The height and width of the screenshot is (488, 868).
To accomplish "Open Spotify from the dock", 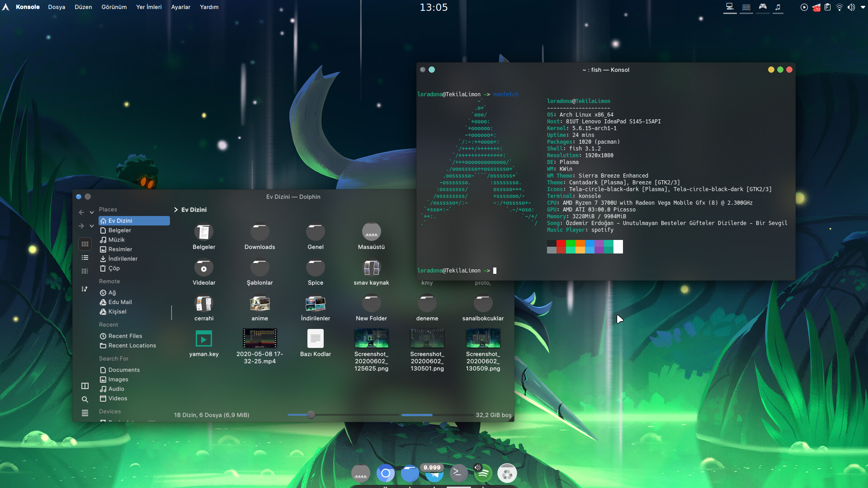I will 483,473.
